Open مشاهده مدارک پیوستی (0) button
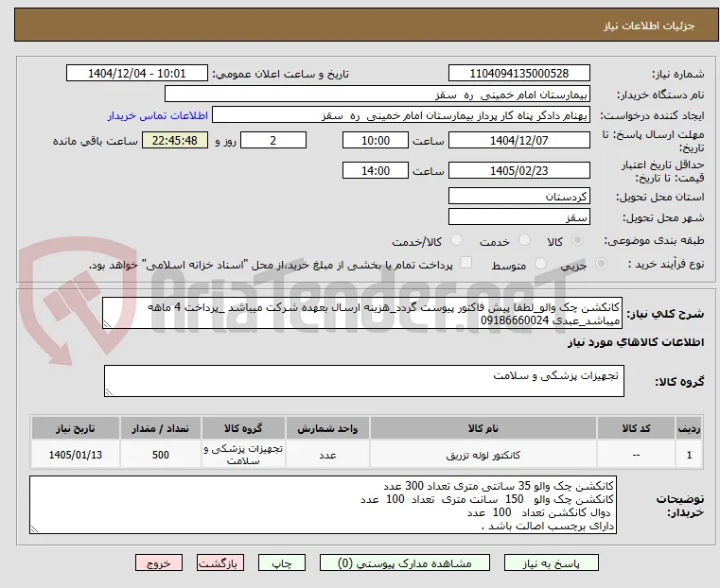This screenshot has height=588, width=720. click(x=405, y=562)
